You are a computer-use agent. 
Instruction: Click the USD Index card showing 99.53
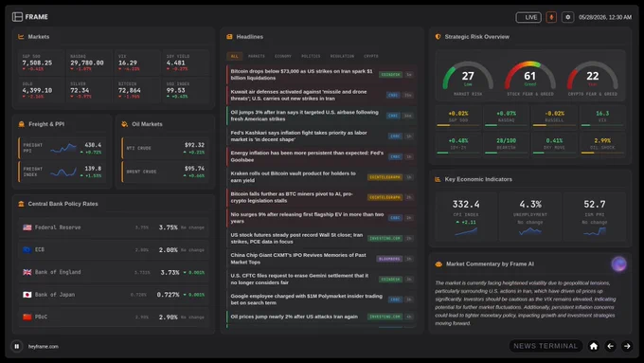[x=186, y=90]
